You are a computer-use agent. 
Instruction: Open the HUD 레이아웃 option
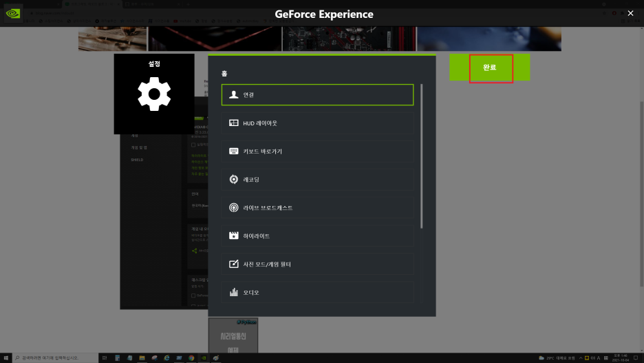pyautogui.click(x=317, y=123)
